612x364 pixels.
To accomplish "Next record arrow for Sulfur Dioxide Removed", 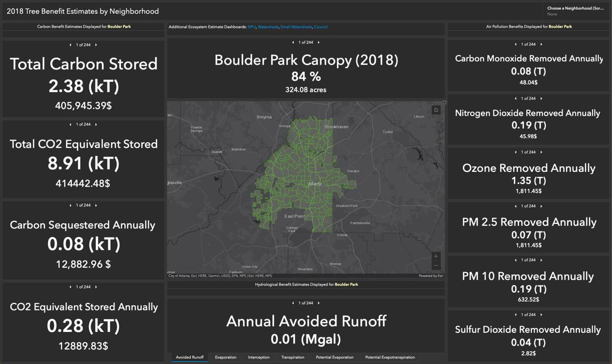I will [x=542, y=315].
